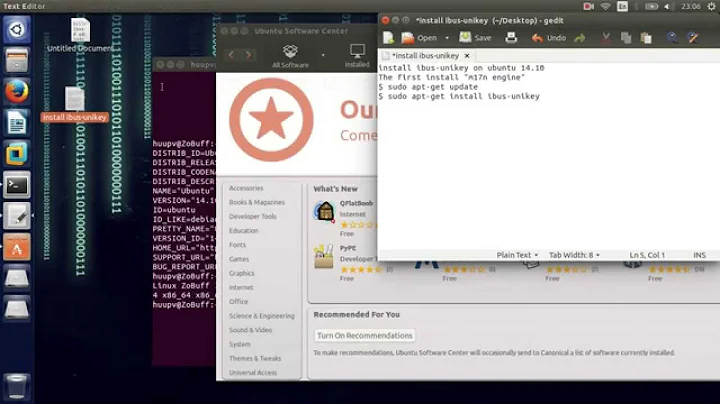Open a file with gedit's Open button
Screen dimensions: 720x404
point(419,38)
